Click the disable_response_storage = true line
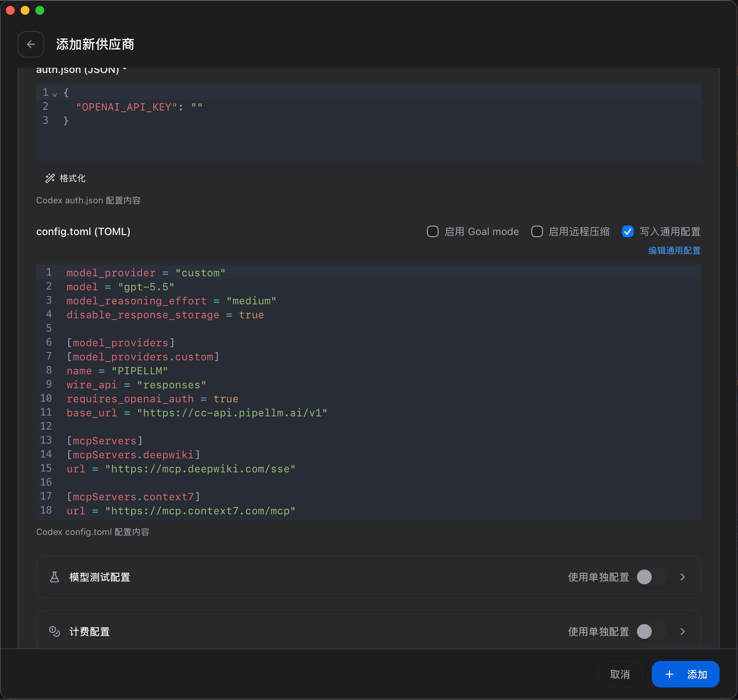The width and height of the screenshot is (738, 700). [165, 315]
